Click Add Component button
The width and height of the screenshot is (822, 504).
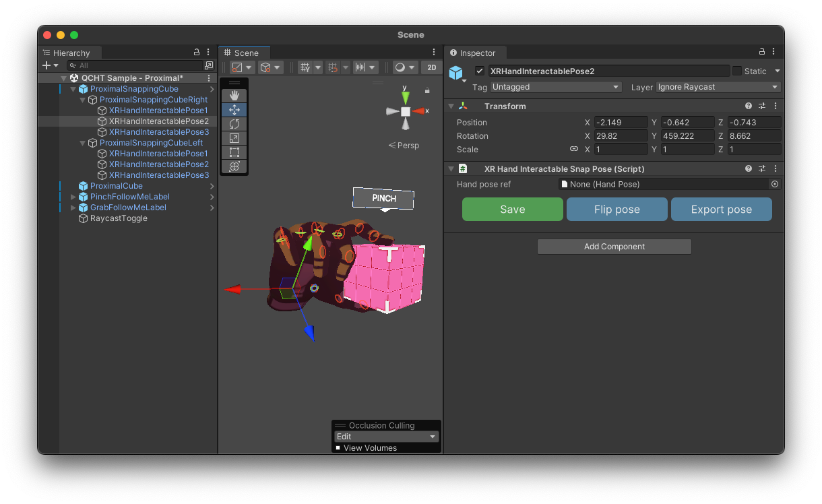pos(614,247)
